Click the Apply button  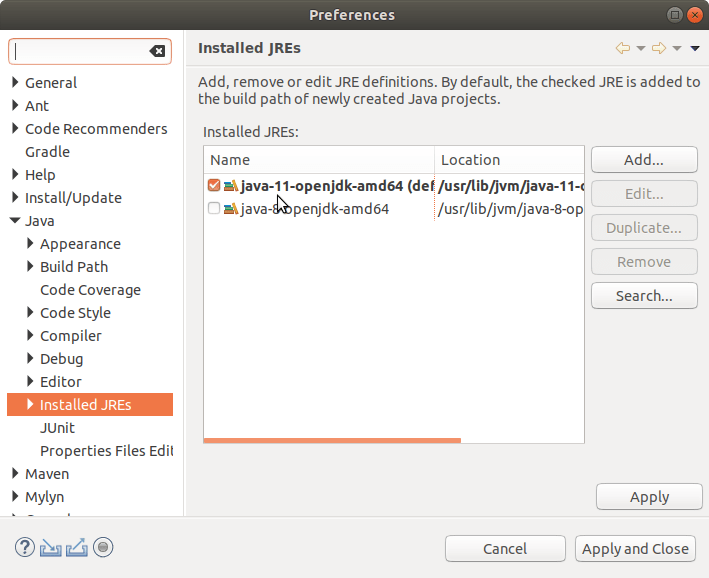coord(649,497)
